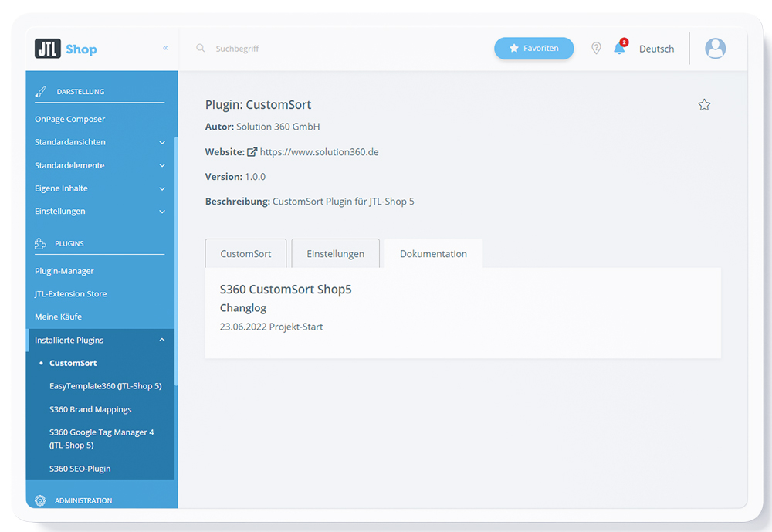Click the DARSTELLUNG section header
772x532 pixels.
80,92
